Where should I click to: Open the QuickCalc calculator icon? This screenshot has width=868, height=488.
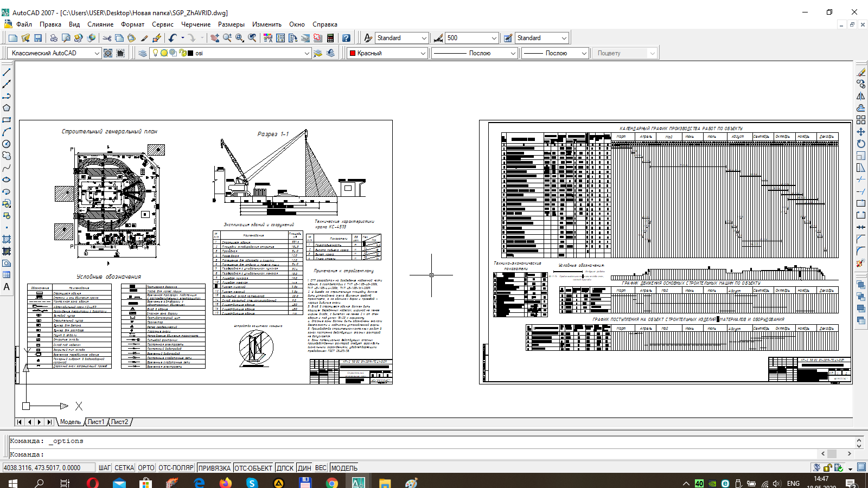pos(330,38)
